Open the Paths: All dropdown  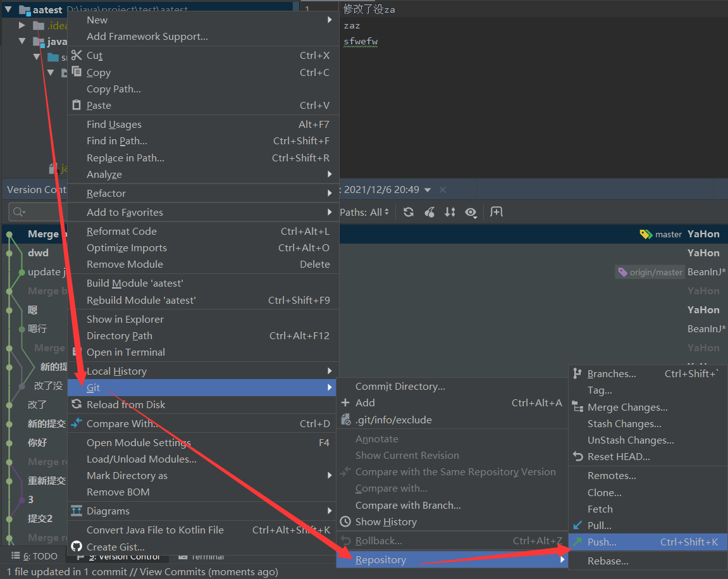[364, 213]
